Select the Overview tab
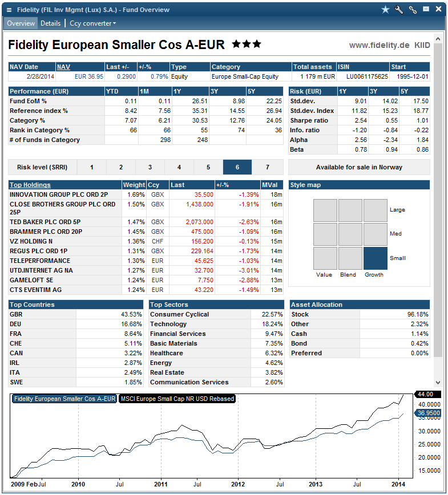Image resolution: width=448 pixels, height=495 pixels. [x=21, y=23]
